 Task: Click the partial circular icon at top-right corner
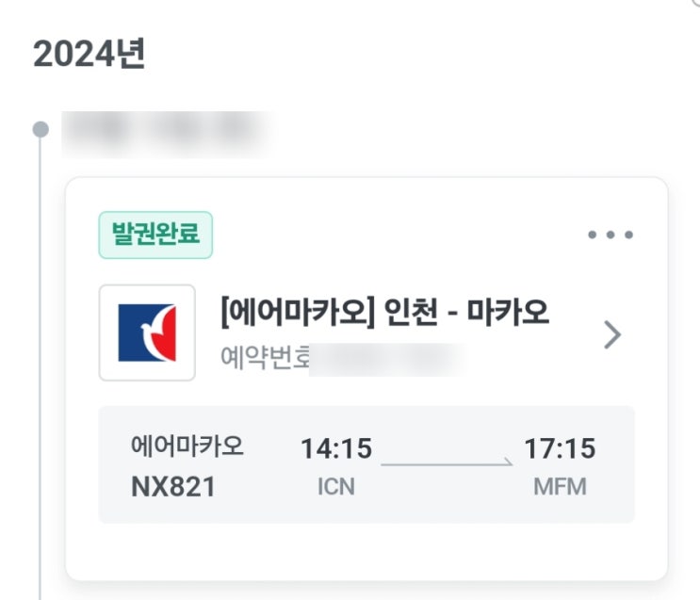click(693, 3)
